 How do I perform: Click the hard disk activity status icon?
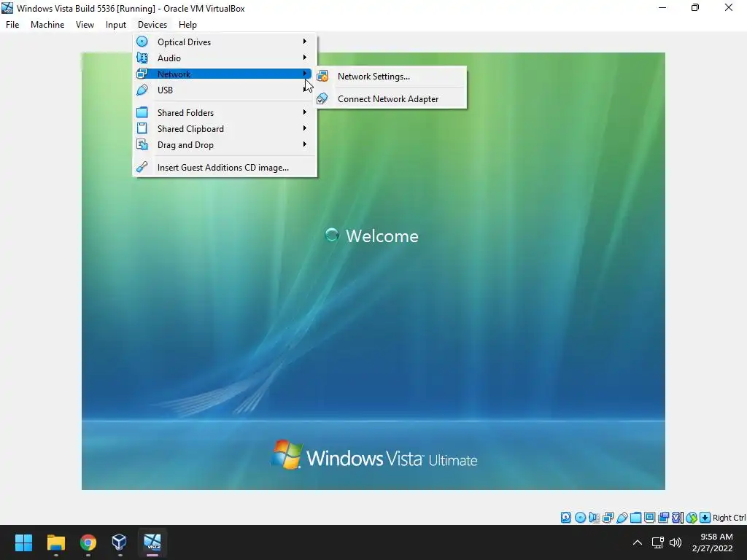click(565, 518)
